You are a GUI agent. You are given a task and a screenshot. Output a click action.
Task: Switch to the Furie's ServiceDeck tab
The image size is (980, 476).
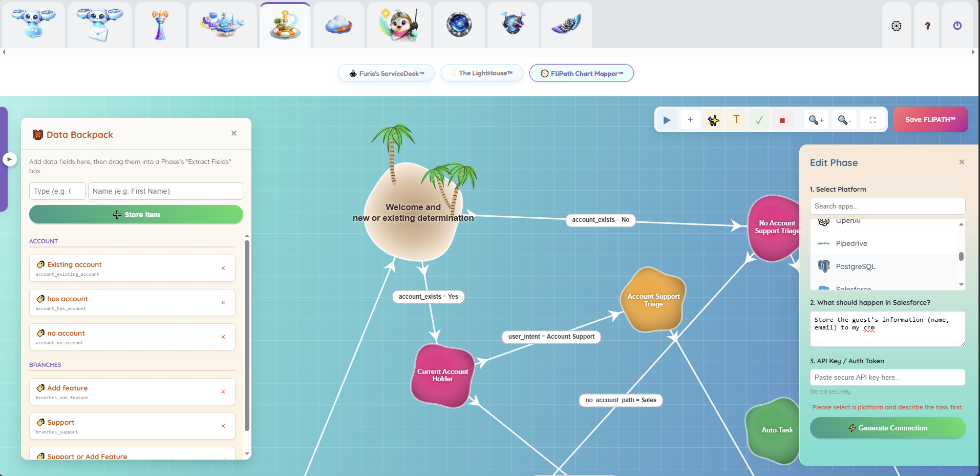[x=386, y=73]
